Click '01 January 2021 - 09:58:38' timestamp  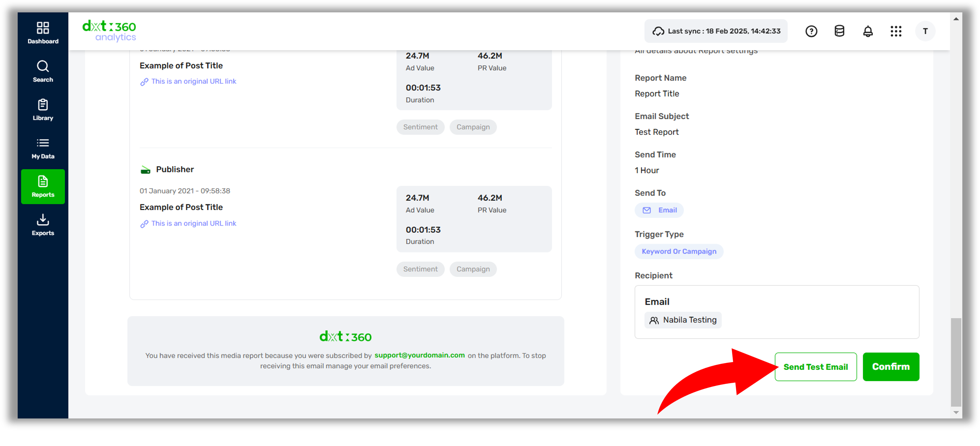coord(185,191)
